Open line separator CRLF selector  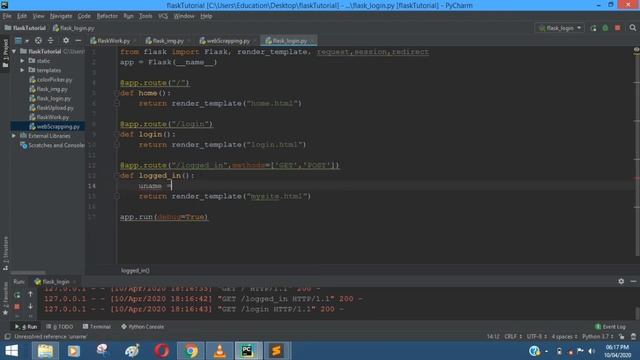(513, 337)
